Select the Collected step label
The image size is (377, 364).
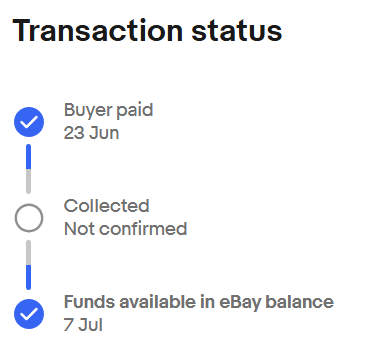click(x=106, y=206)
